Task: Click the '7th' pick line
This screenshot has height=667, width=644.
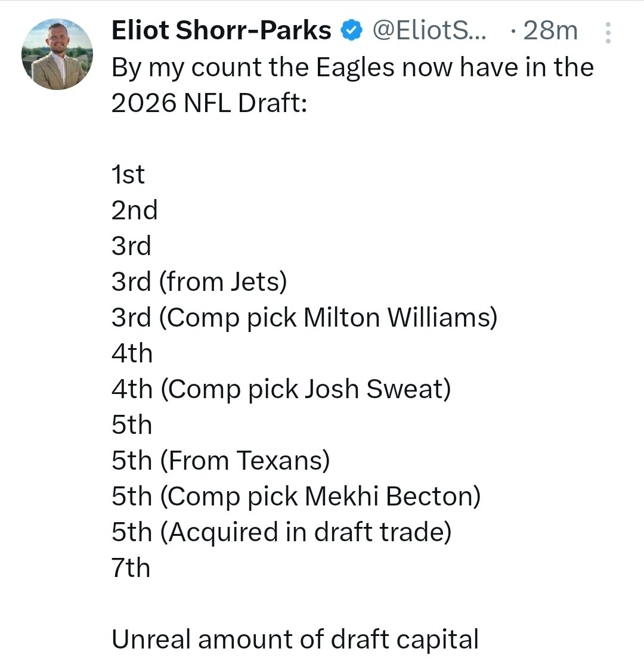Action: pyautogui.click(x=131, y=567)
